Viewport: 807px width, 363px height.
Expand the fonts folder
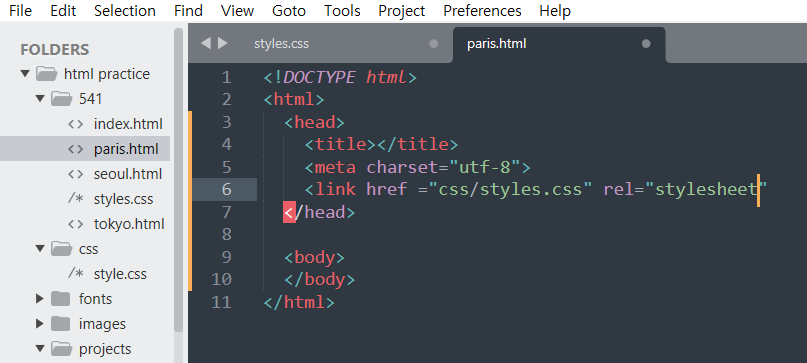pos(40,299)
